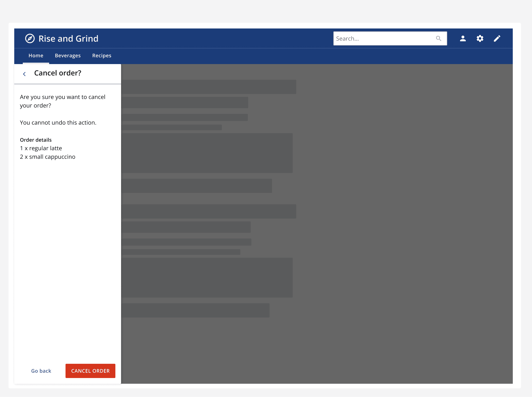This screenshot has height=397, width=532.
Task: Click the You cannot undo this action text
Action: click(x=58, y=122)
